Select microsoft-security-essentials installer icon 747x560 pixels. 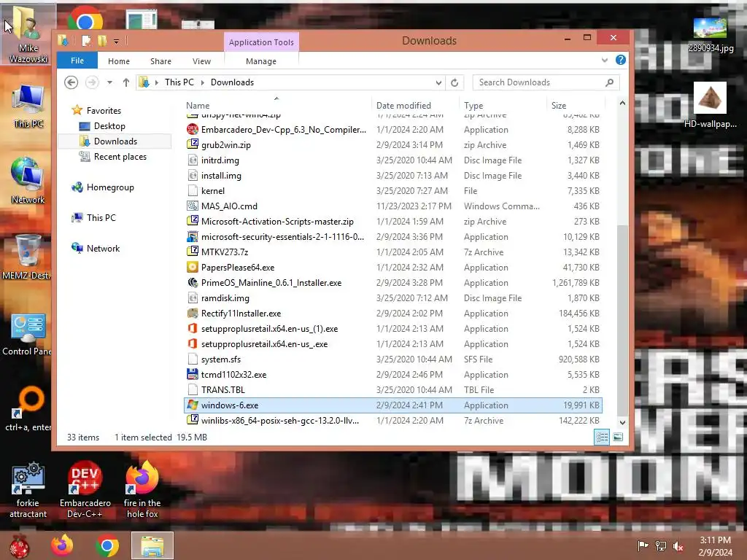click(193, 237)
